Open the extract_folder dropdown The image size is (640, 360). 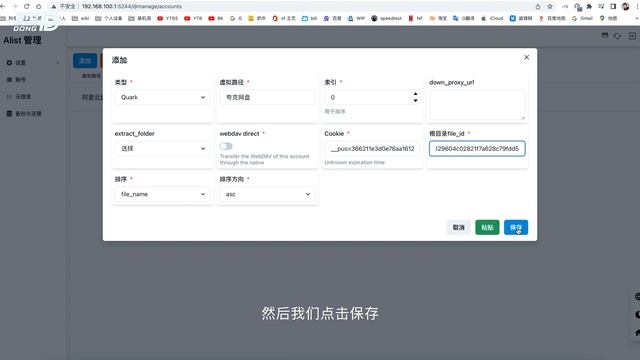tap(162, 149)
